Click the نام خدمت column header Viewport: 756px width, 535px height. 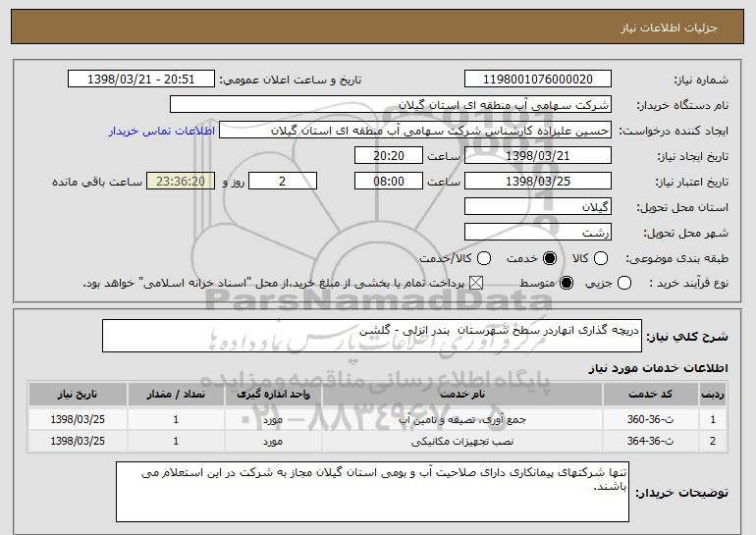(x=462, y=395)
